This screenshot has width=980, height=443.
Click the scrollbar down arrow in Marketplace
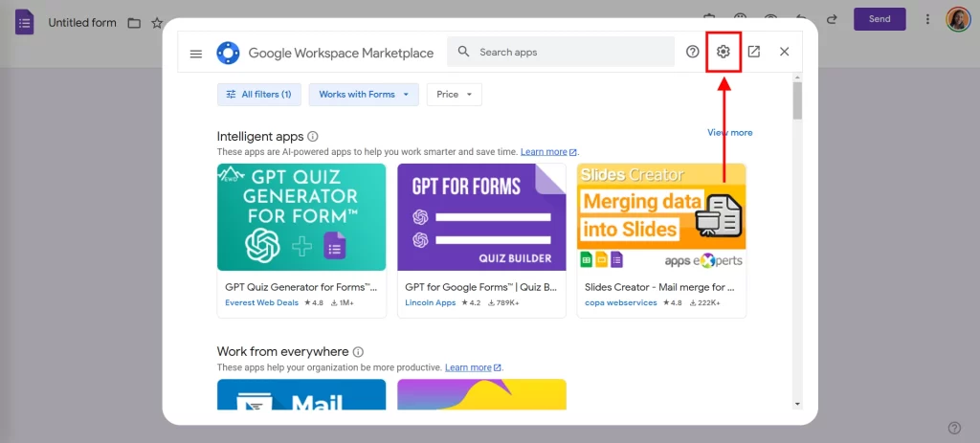tap(797, 405)
